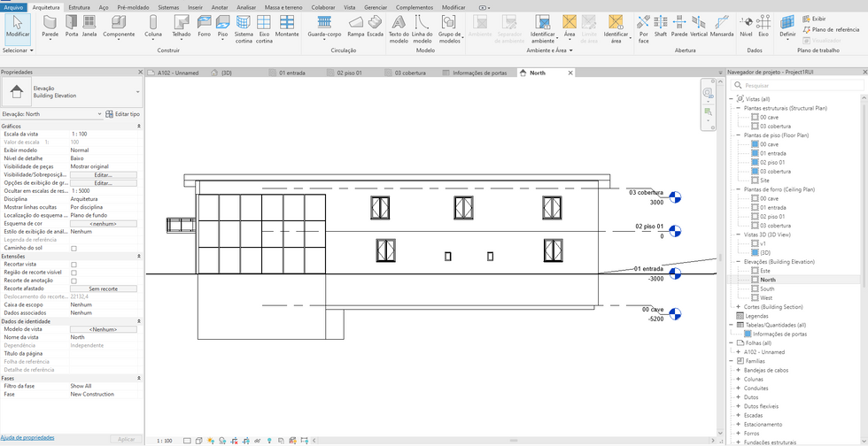Choose the Rampa tool

pyautogui.click(x=356, y=27)
